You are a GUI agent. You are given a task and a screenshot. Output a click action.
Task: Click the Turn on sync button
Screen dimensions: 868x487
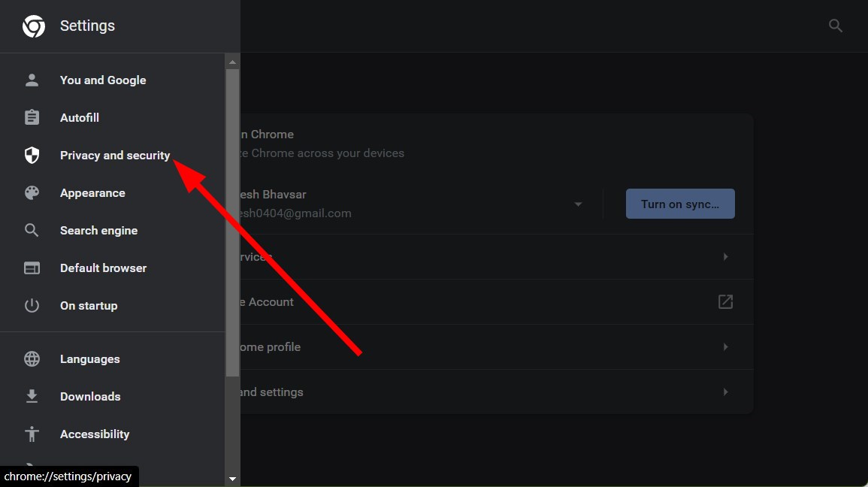coord(680,204)
